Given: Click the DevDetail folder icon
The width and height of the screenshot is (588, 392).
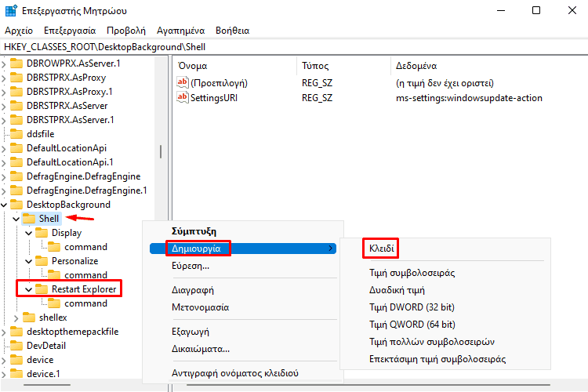Looking at the screenshot, I should pyautogui.click(x=16, y=346).
